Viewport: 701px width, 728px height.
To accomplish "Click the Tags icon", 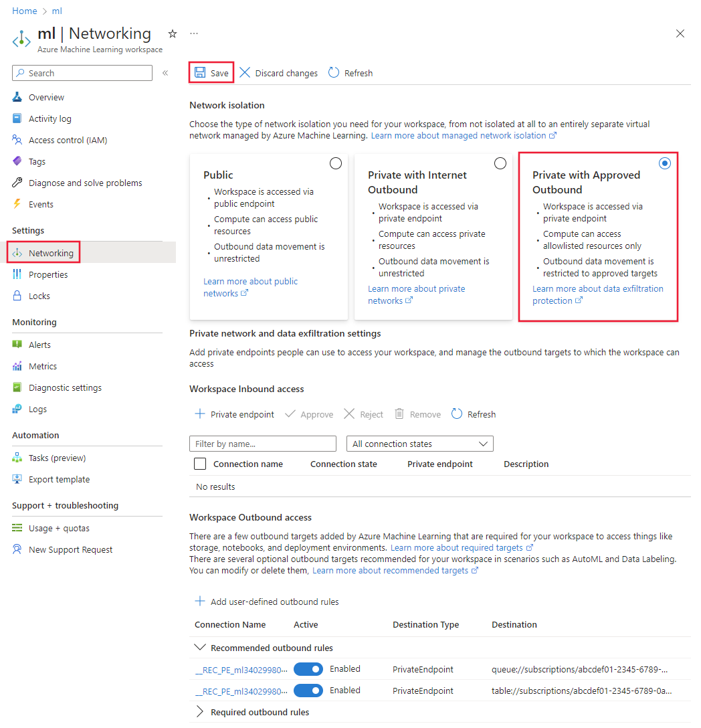I will [x=17, y=161].
